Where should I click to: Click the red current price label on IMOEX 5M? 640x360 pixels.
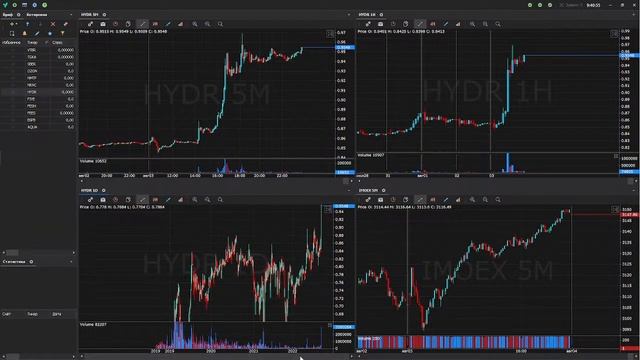click(630, 214)
